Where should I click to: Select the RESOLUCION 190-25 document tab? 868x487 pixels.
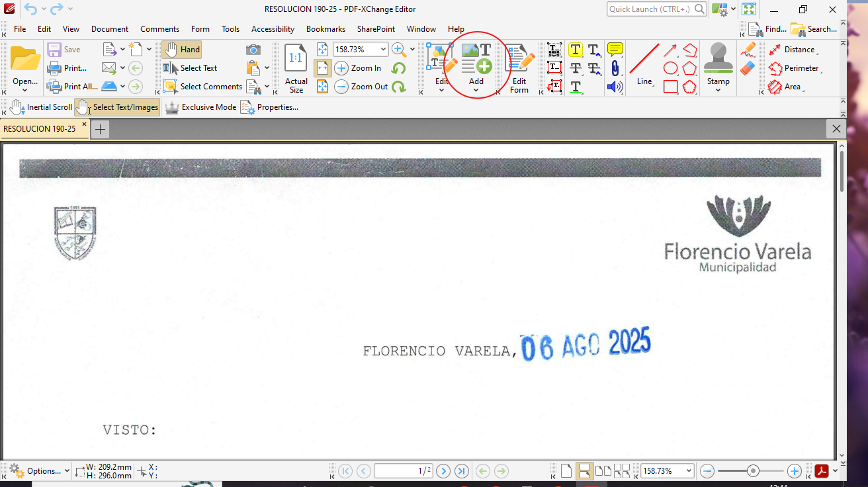click(x=40, y=128)
